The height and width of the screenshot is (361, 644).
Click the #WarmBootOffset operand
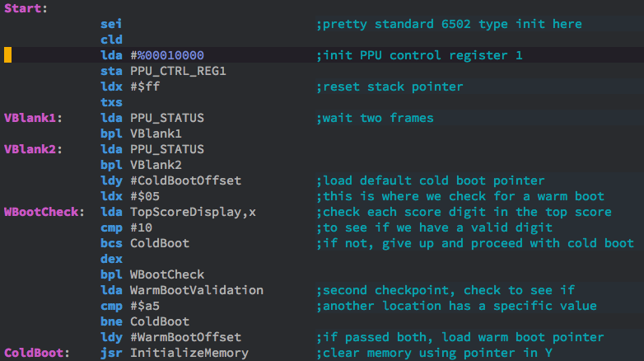(185, 337)
